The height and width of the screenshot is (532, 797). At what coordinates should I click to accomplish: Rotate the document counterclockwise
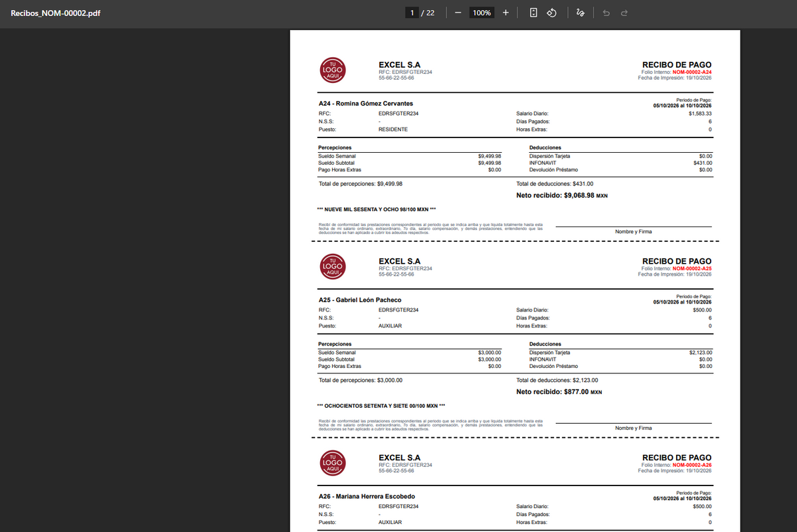pyautogui.click(x=551, y=13)
